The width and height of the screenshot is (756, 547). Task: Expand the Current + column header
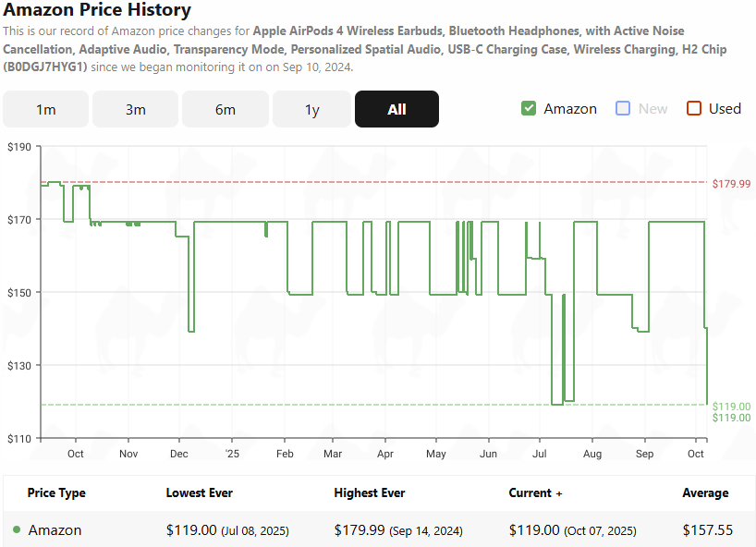coord(535,492)
